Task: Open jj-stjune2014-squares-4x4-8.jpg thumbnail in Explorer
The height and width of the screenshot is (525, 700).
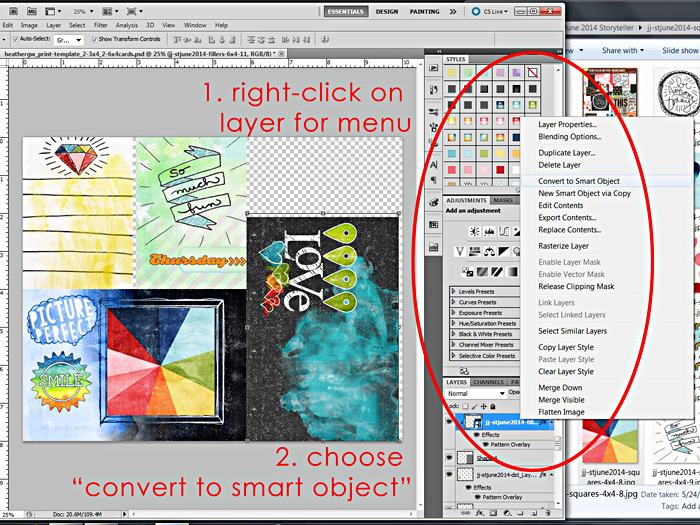Action: [610, 440]
